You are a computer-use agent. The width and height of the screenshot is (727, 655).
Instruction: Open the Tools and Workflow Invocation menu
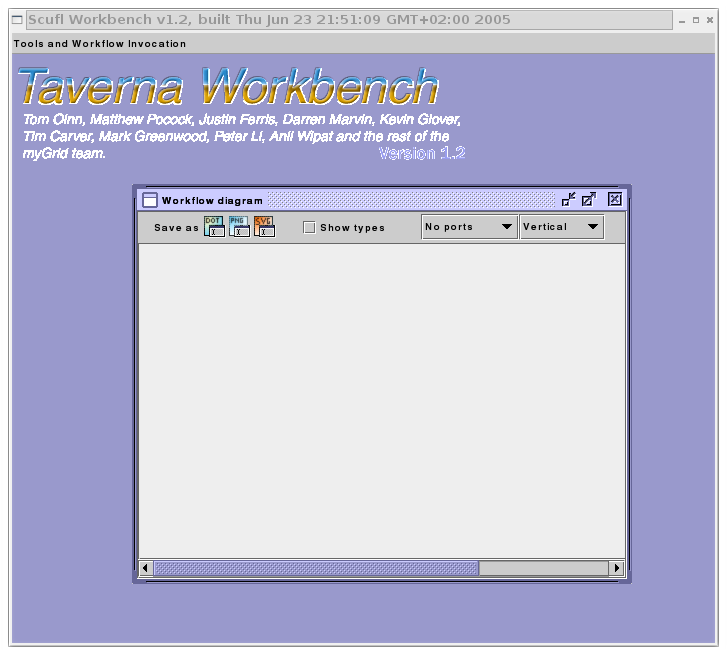100,44
